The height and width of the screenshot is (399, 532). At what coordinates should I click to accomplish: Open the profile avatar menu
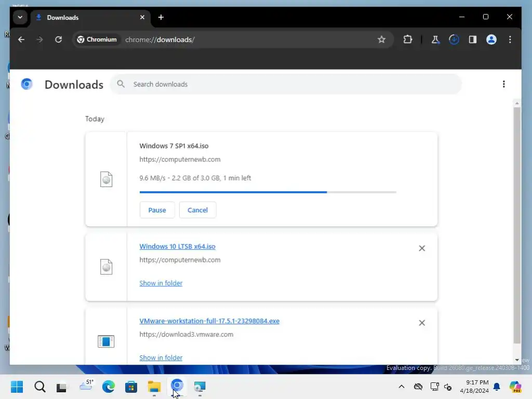coord(491,39)
